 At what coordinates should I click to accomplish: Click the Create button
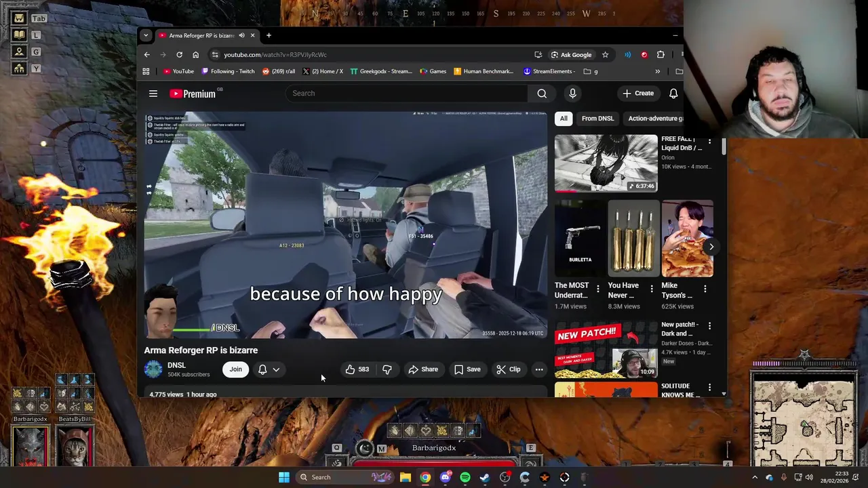tap(638, 94)
